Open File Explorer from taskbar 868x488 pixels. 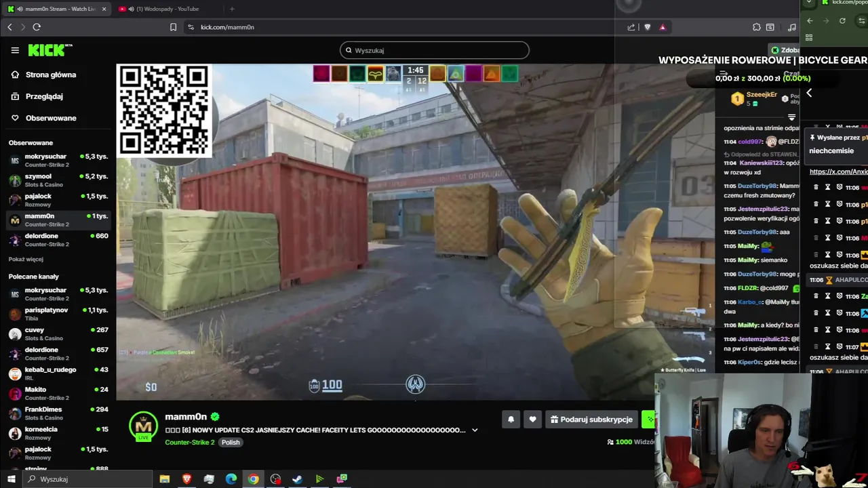pyautogui.click(x=164, y=479)
